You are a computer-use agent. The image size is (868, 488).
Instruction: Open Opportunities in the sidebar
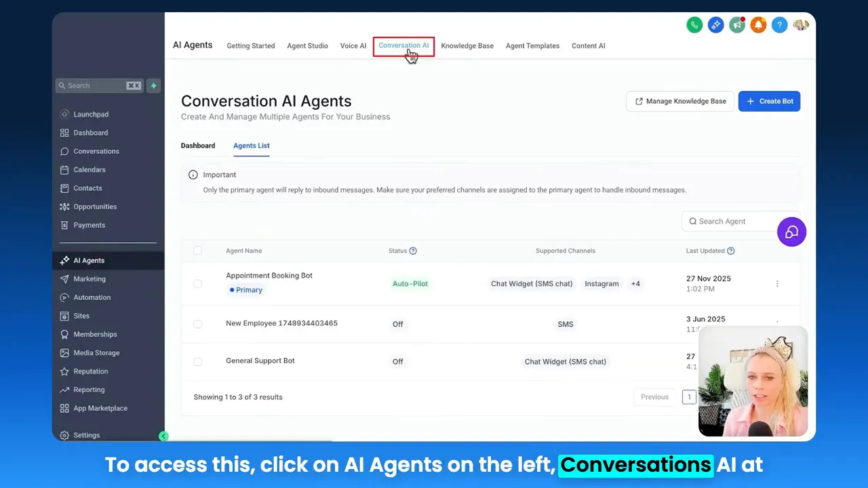(x=95, y=207)
